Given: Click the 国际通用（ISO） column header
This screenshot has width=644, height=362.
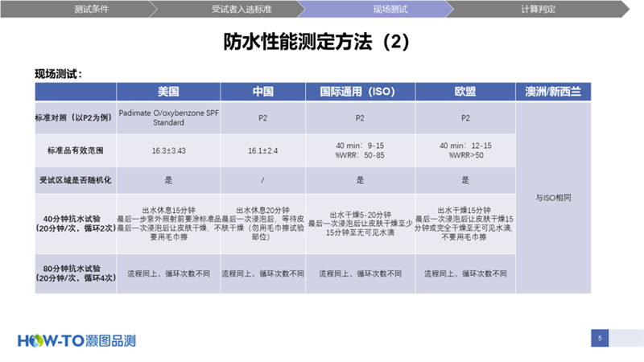Looking at the screenshot, I should 359,92.
